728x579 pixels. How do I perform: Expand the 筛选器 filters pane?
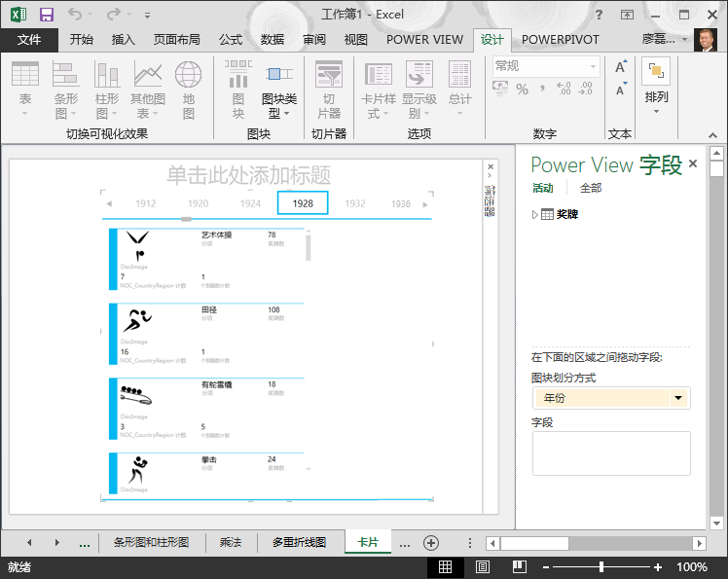pos(491,175)
